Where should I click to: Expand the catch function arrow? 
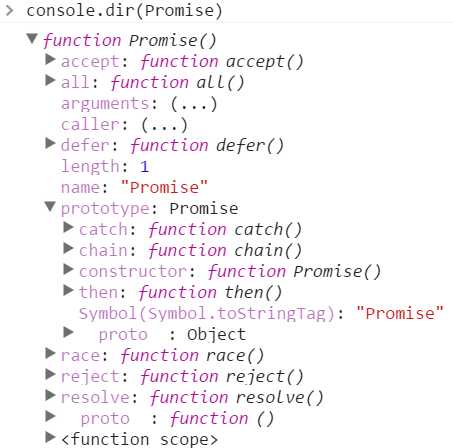(x=68, y=227)
